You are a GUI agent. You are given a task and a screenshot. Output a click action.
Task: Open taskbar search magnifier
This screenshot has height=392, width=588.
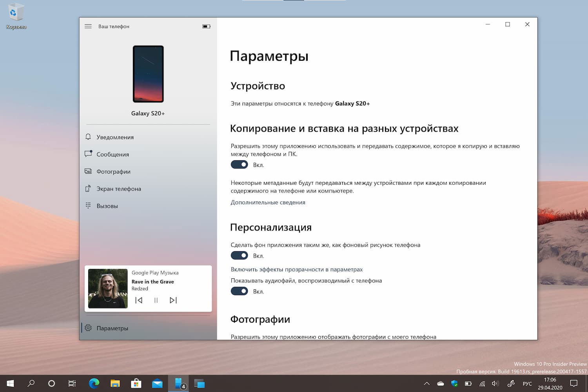(x=31, y=383)
